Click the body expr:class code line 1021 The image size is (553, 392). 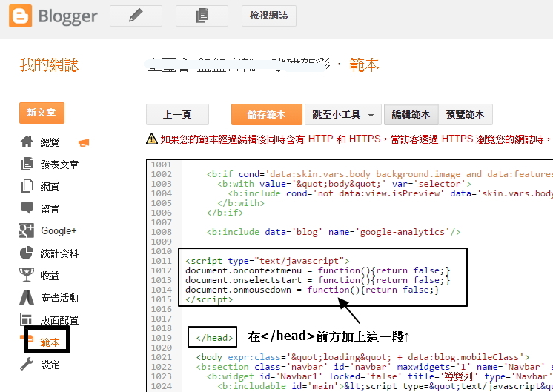[x=363, y=357]
